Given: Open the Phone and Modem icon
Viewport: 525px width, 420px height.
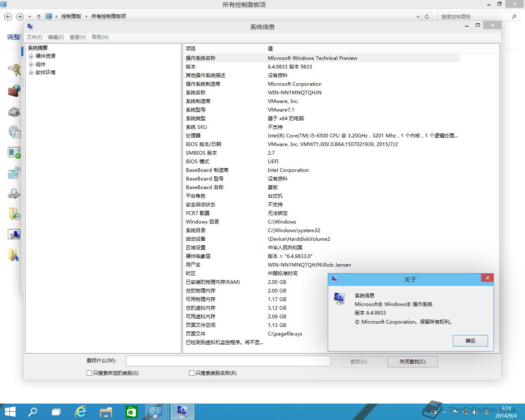Looking at the screenshot, I should click(14, 111).
